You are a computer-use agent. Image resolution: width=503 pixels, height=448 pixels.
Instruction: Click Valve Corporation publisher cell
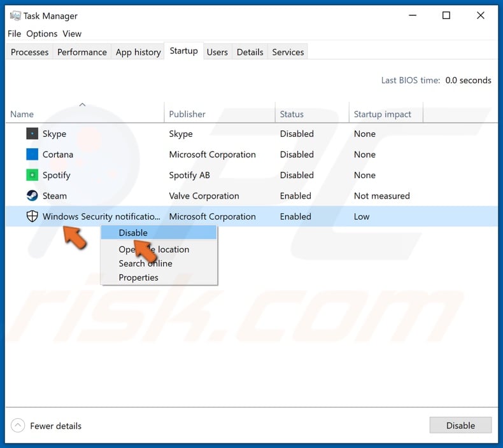[x=204, y=196]
